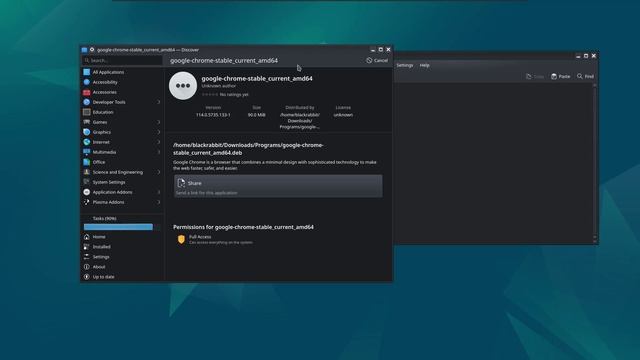Open the Accessibility category

coord(122,82)
